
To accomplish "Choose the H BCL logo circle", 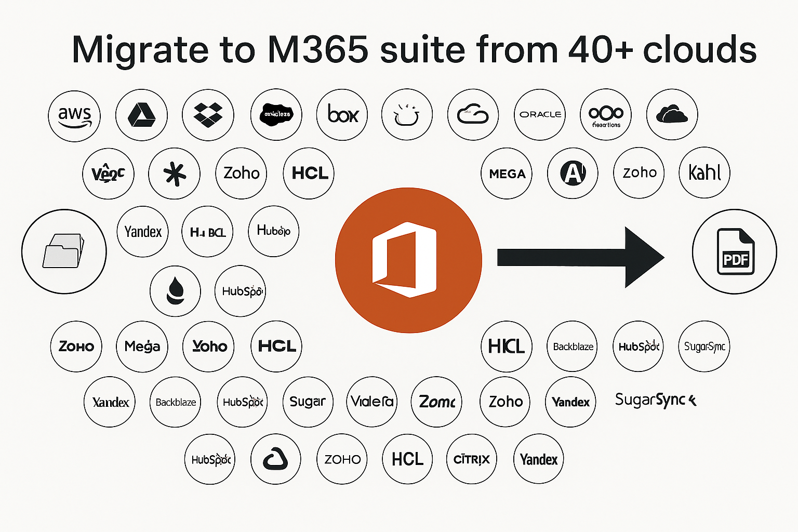I will [x=207, y=231].
